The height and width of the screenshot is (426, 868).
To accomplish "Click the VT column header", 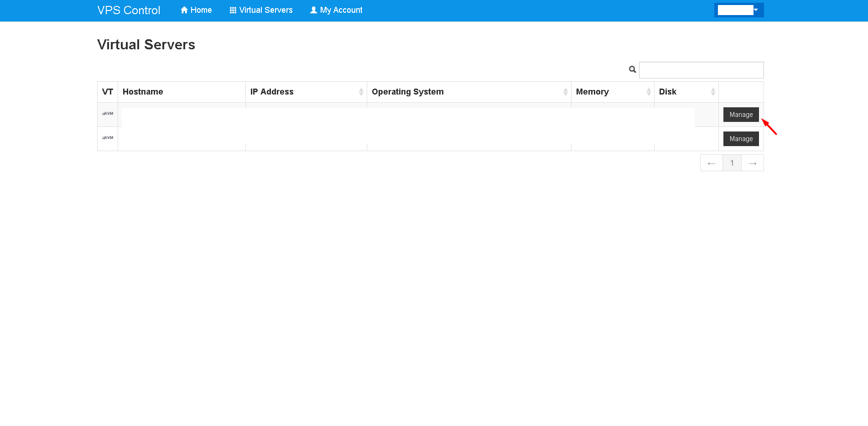I will (108, 92).
